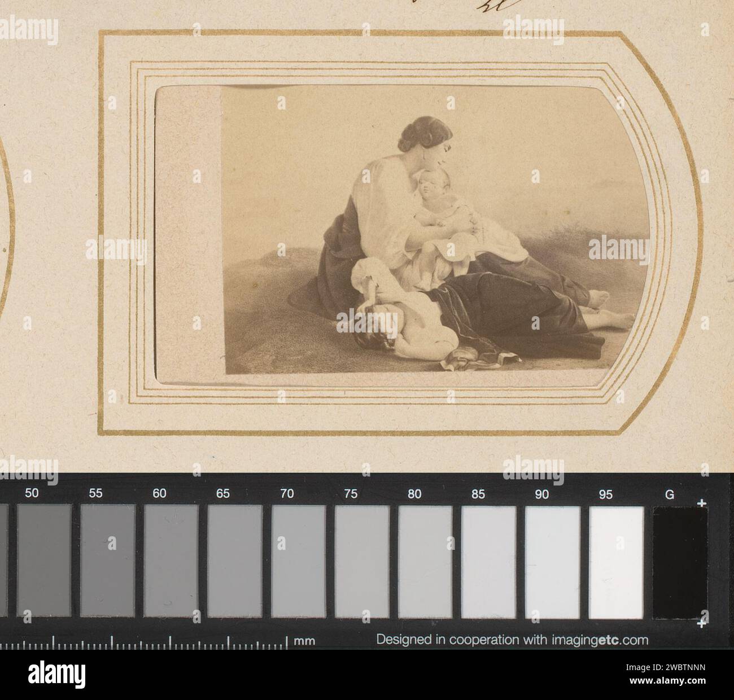The image size is (734, 700).
Task: Point at the number 80 on the scale
Action: [x=414, y=494]
